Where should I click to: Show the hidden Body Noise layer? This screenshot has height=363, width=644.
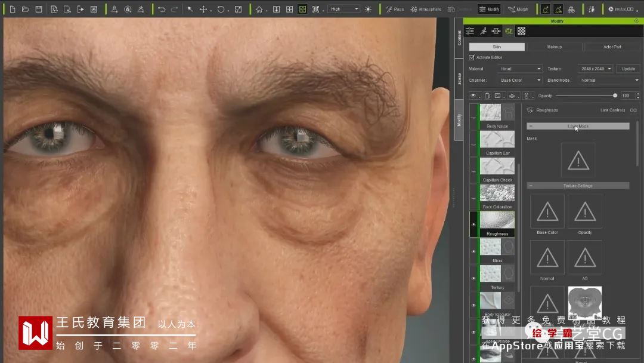pos(473,118)
